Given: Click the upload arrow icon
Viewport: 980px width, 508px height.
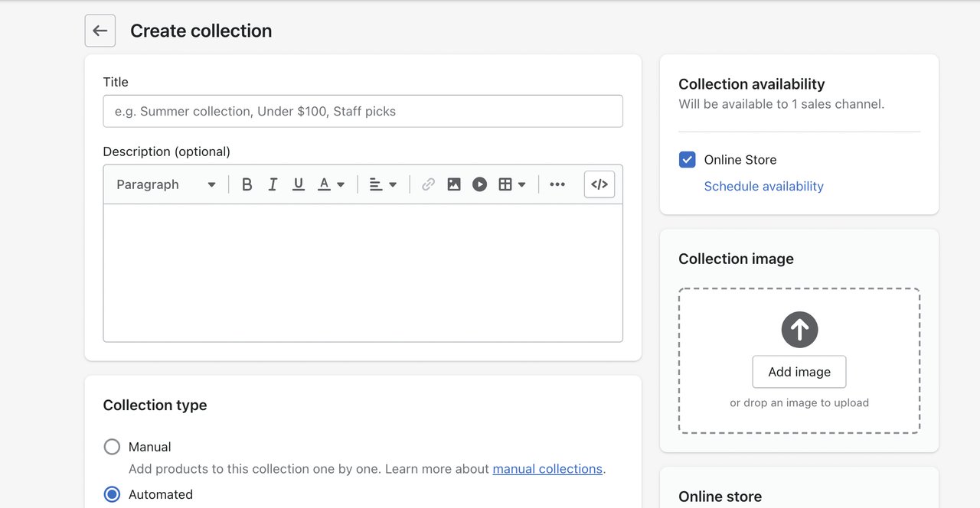Looking at the screenshot, I should click(x=799, y=330).
